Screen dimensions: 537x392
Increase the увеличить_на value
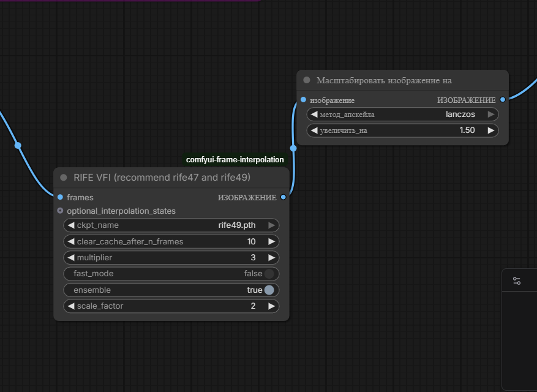[491, 130]
